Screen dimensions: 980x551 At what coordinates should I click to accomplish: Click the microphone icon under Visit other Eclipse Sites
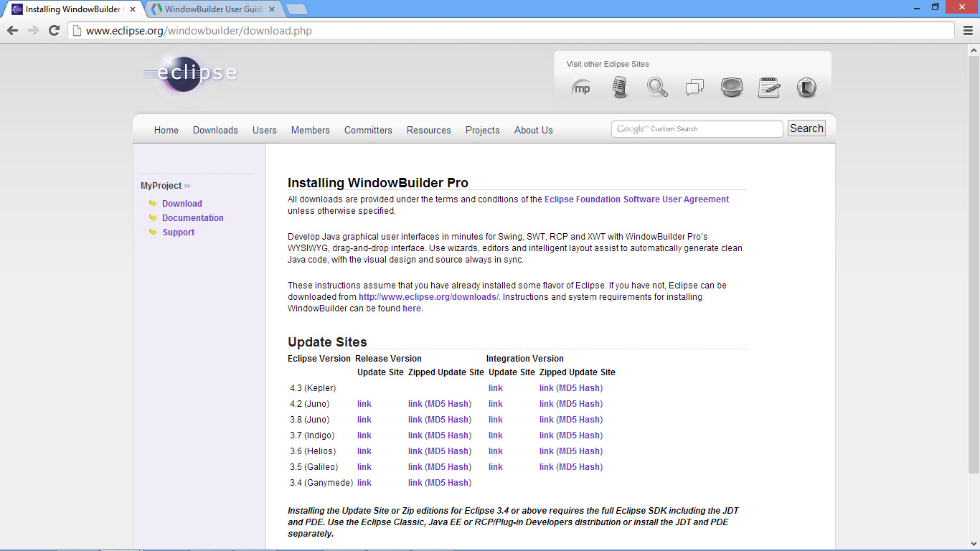(620, 88)
